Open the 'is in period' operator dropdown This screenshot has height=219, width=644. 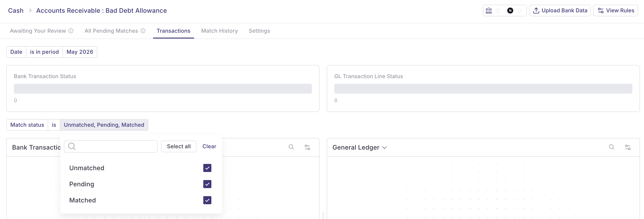[44, 52]
